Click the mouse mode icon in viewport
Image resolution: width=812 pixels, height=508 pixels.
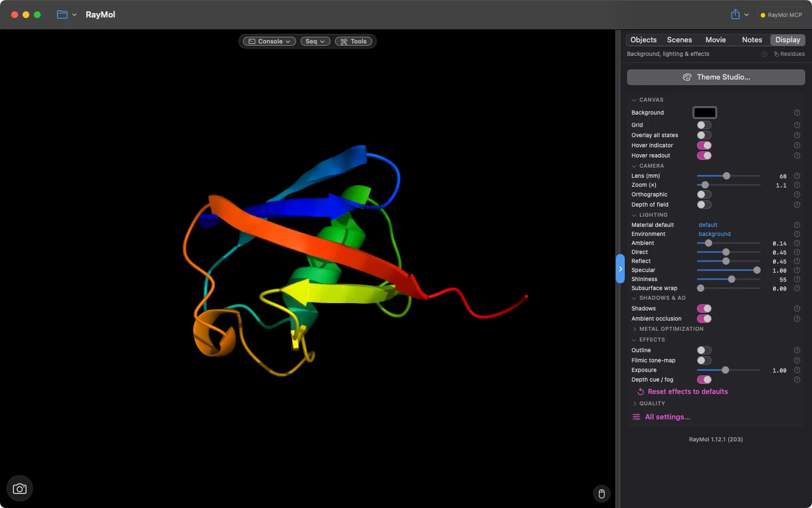pos(602,494)
